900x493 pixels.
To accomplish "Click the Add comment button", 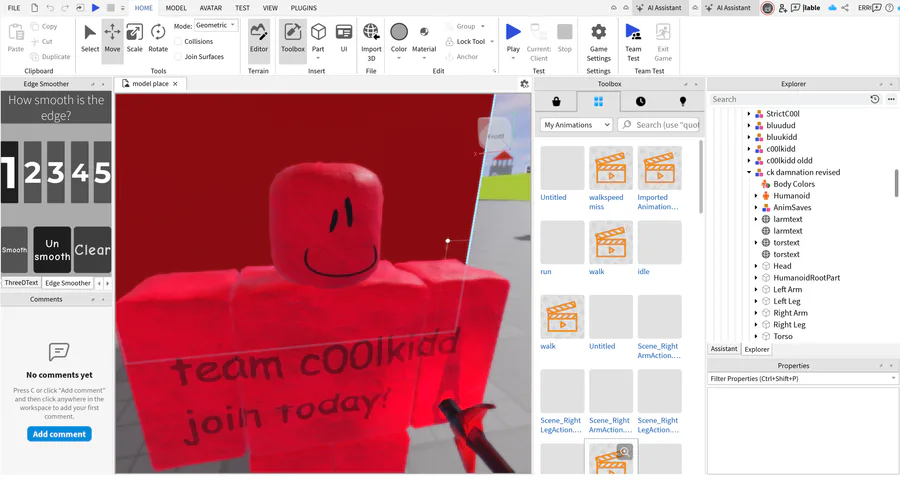I will [x=59, y=434].
